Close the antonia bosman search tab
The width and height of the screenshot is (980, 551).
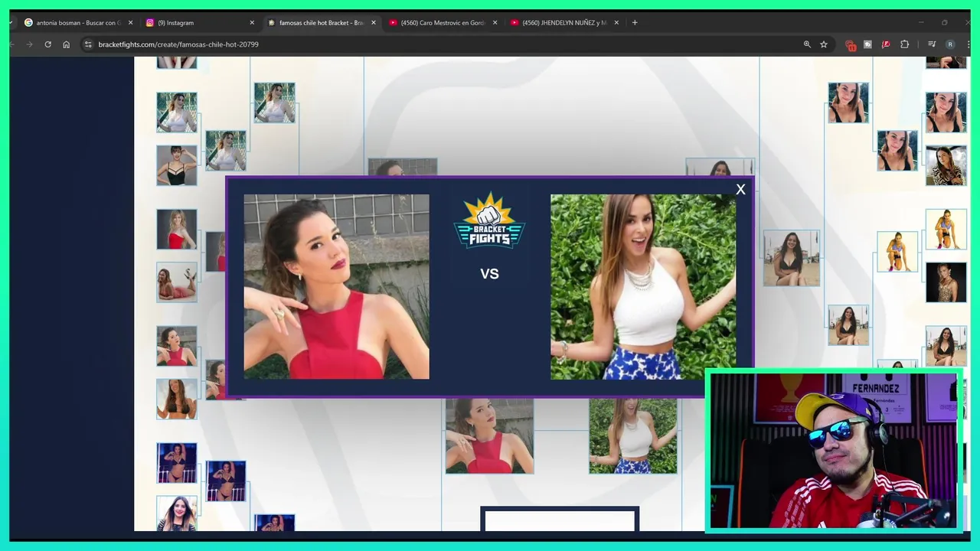pyautogui.click(x=130, y=23)
